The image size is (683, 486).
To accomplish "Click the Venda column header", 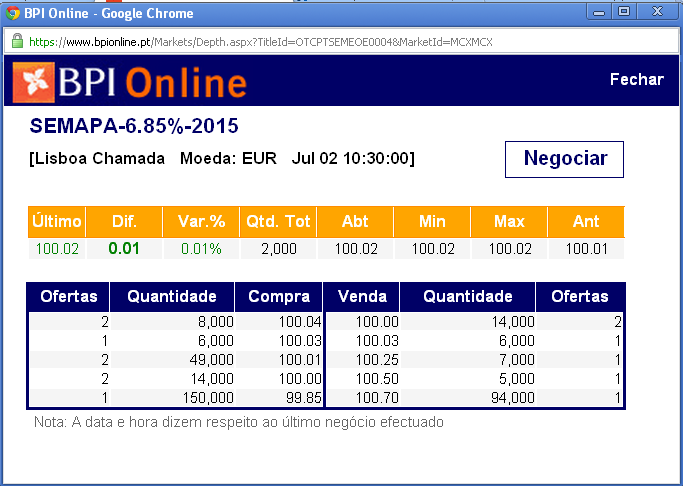I will pos(362,297).
